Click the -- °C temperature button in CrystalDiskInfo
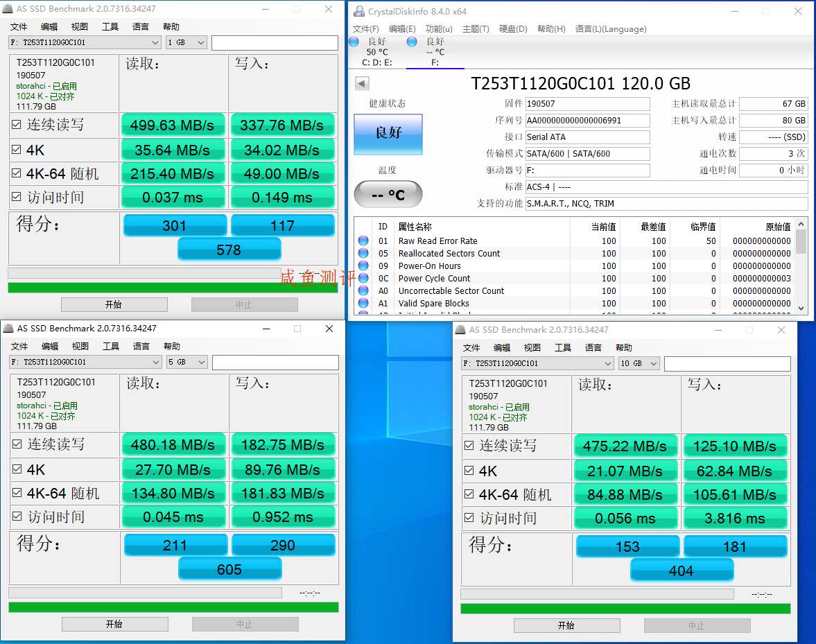The image size is (816, 644). tap(388, 195)
